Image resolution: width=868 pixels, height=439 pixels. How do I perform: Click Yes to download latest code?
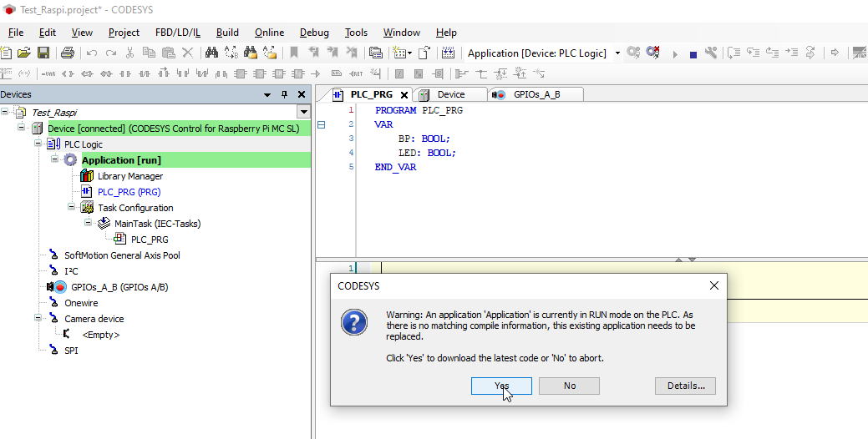[501, 386]
